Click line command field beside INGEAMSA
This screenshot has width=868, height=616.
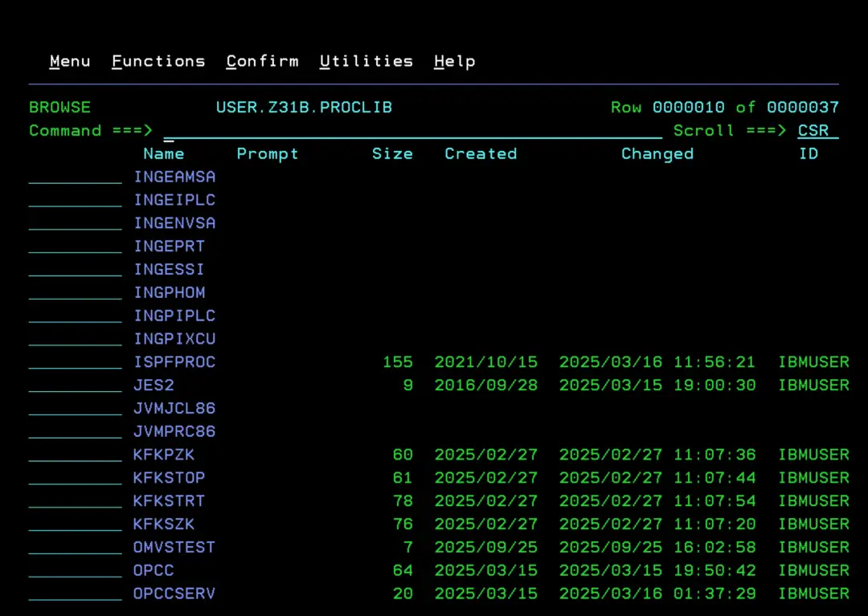76,177
